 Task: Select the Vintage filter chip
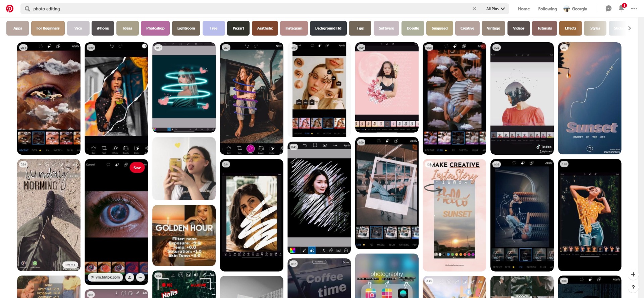click(493, 28)
